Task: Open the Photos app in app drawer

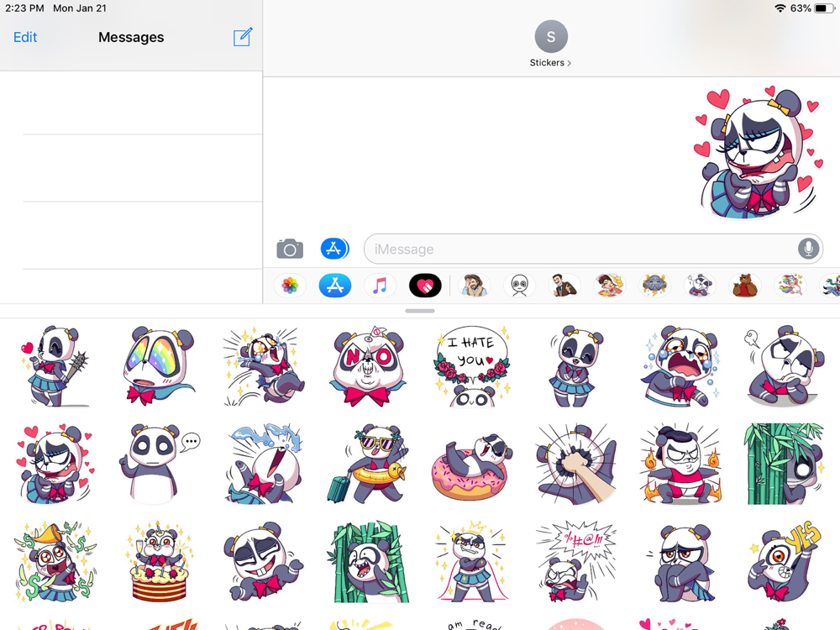Action: tap(290, 285)
